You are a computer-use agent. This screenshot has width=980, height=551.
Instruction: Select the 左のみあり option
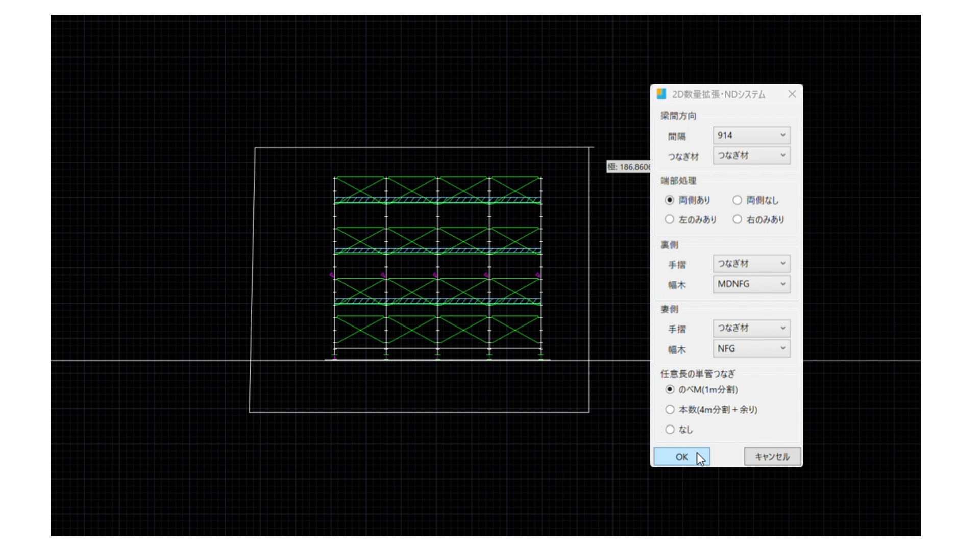pos(670,219)
